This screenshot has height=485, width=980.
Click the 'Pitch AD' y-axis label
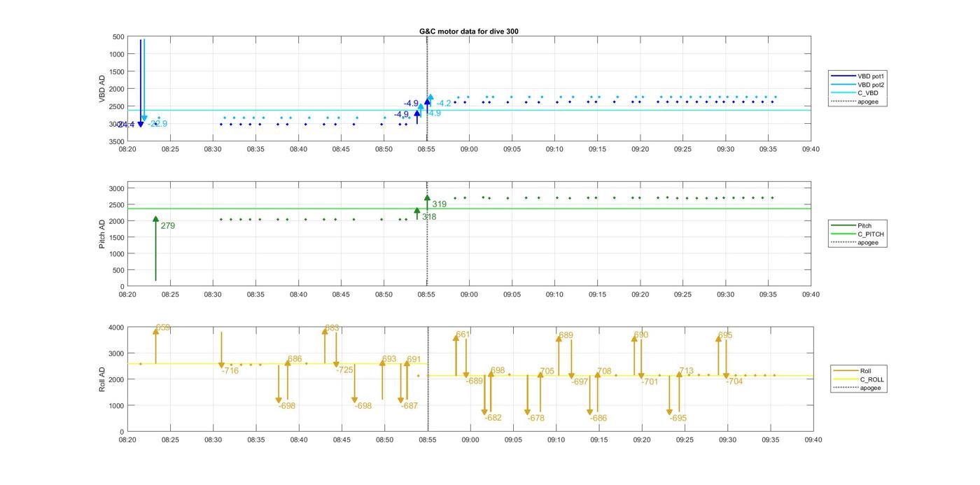(102, 234)
